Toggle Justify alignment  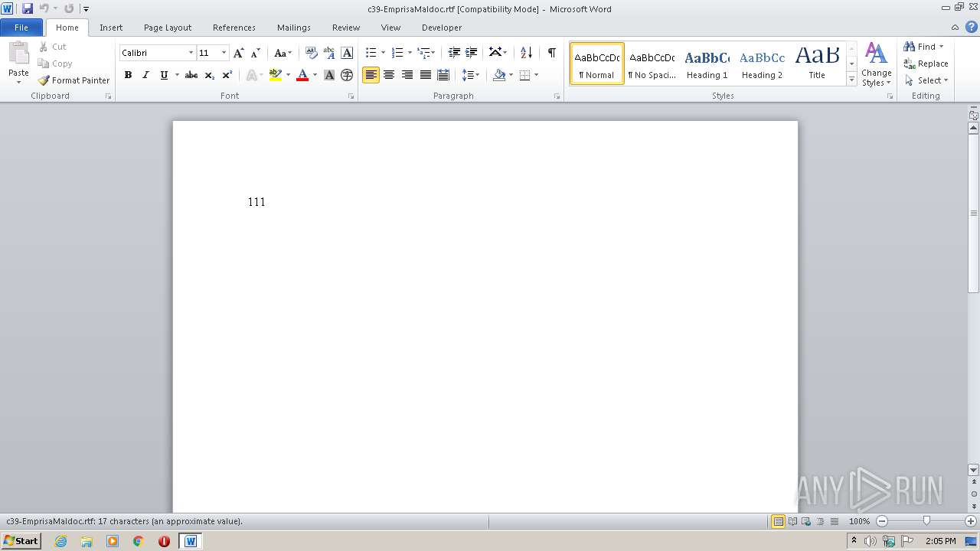tap(426, 75)
